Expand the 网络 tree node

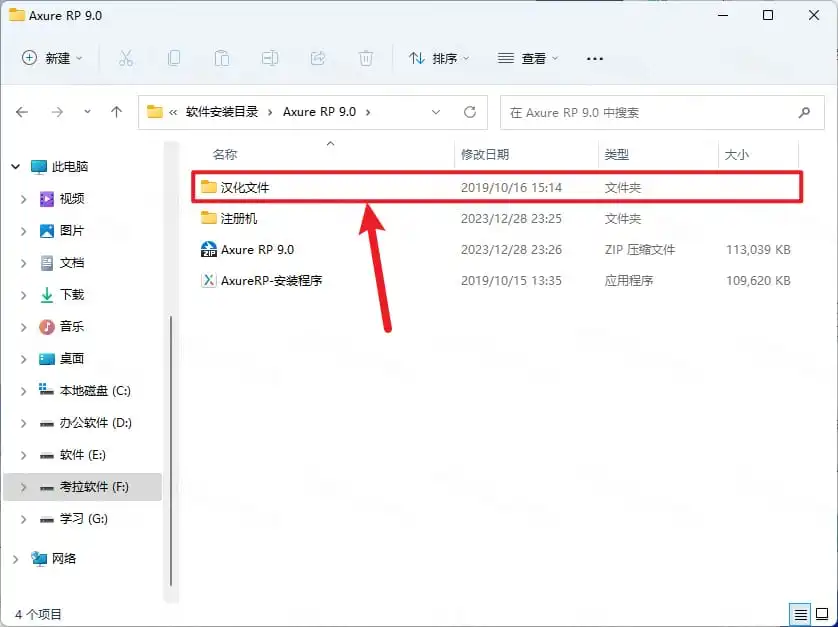[15, 559]
